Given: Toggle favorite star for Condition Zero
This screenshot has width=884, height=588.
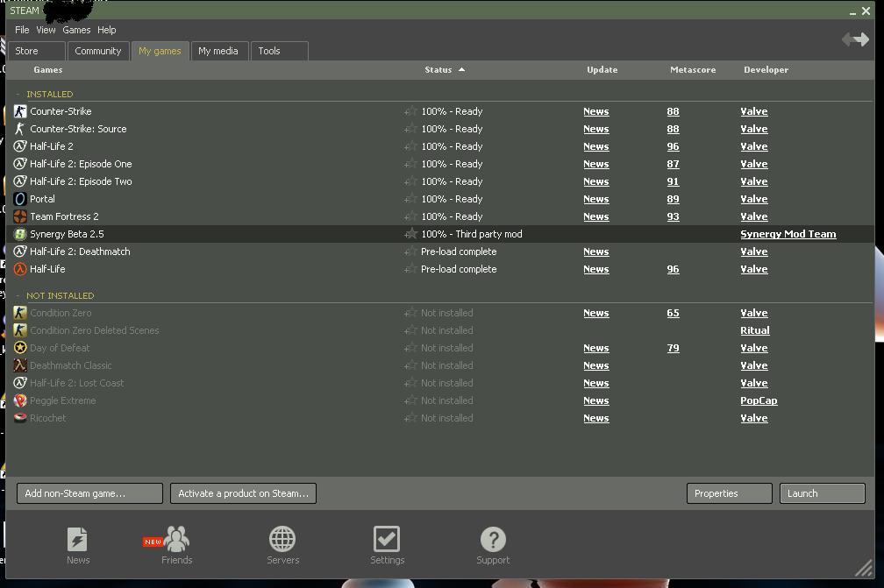Looking at the screenshot, I should click(x=411, y=312).
